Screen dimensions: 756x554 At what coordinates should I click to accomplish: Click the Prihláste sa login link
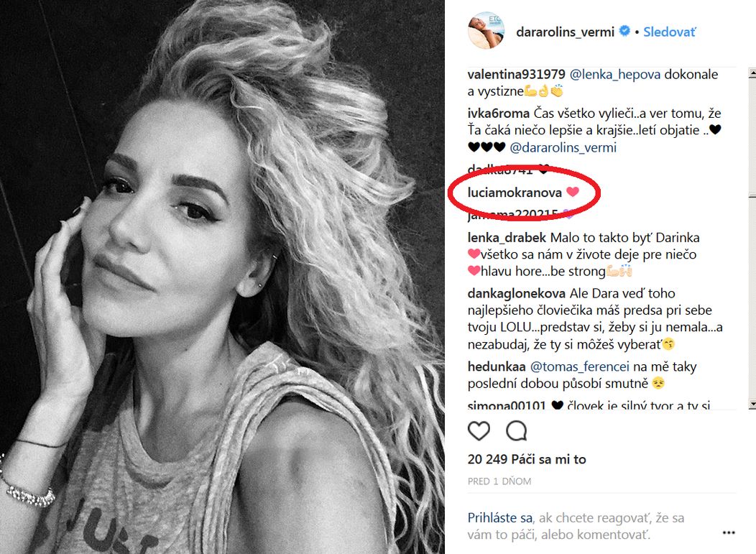[500, 517]
